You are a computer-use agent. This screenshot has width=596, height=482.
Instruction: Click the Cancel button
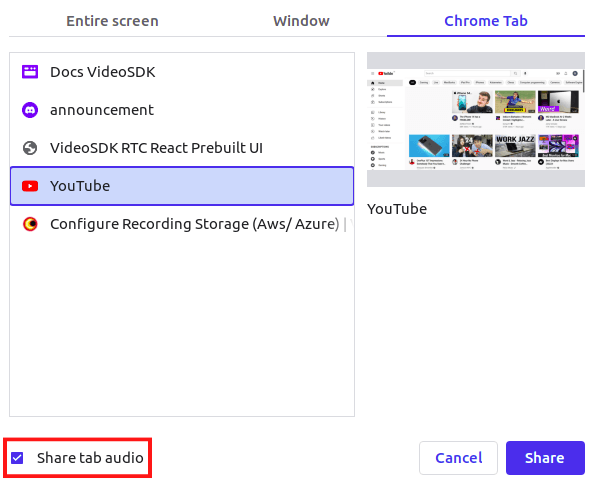(458, 458)
